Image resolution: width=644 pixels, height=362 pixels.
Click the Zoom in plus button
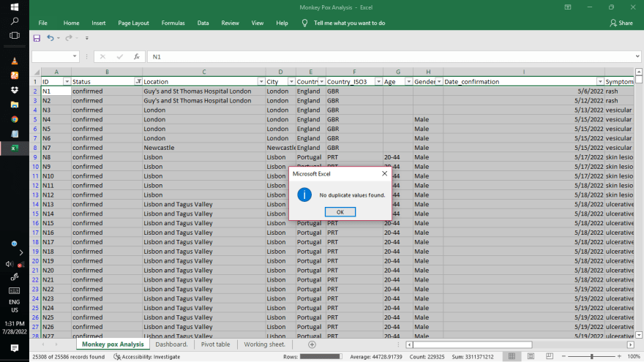[619, 356]
